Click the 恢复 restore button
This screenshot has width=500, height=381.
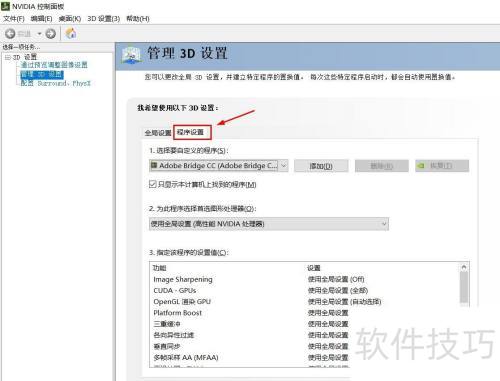click(x=442, y=166)
